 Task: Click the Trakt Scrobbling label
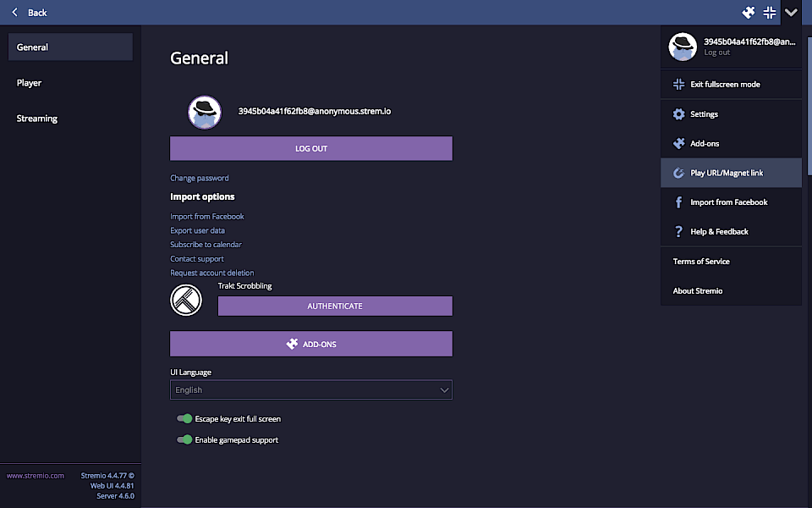click(x=245, y=285)
